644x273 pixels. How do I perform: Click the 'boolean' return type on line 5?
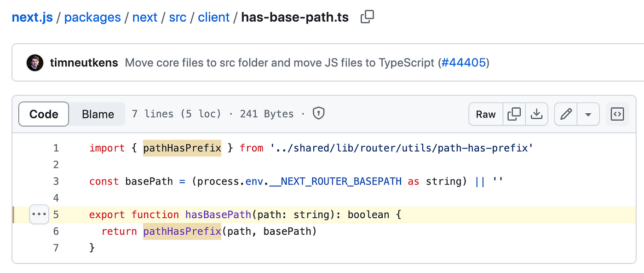tap(368, 215)
